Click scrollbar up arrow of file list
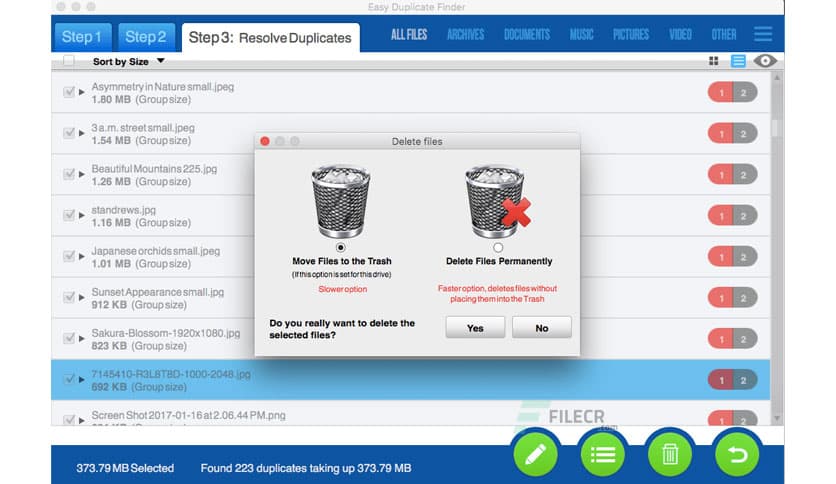 [777, 78]
